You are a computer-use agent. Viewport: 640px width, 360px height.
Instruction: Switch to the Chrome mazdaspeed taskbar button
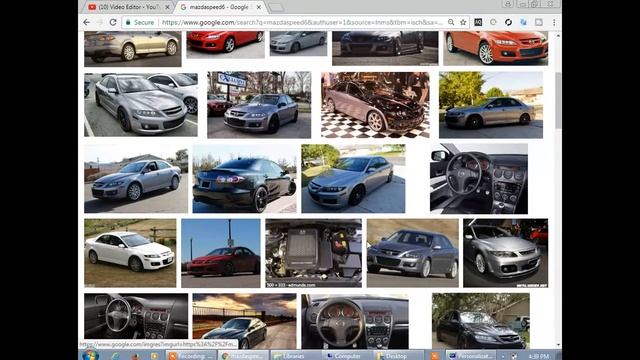click(x=243, y=356)
